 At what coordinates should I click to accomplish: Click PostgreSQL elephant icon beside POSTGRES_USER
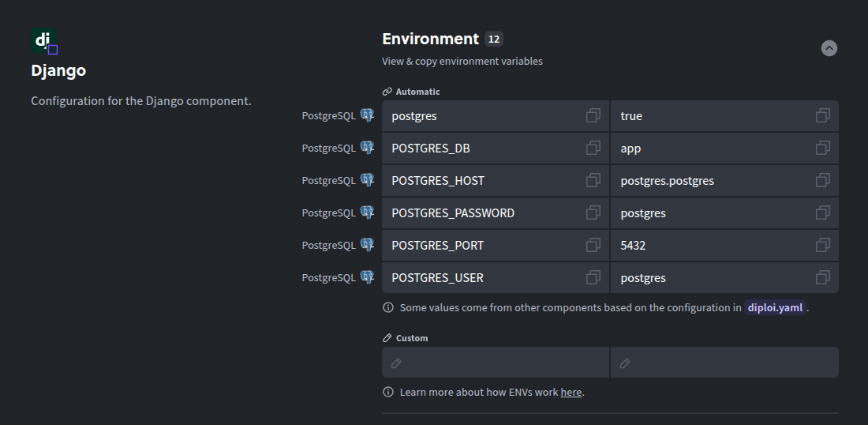click(367, 277)
